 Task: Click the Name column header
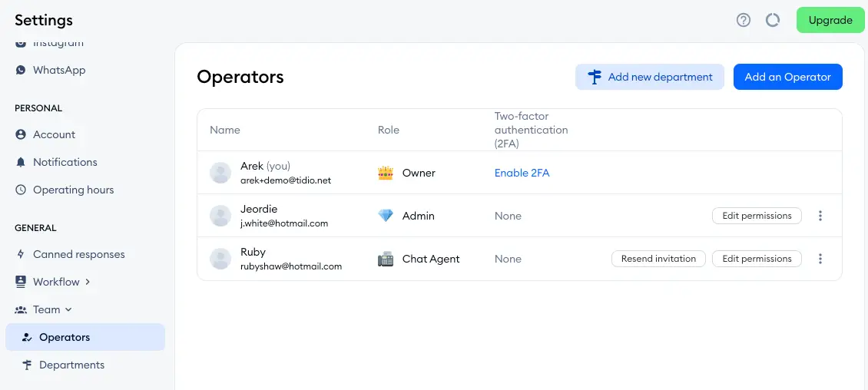click(225, 130)
